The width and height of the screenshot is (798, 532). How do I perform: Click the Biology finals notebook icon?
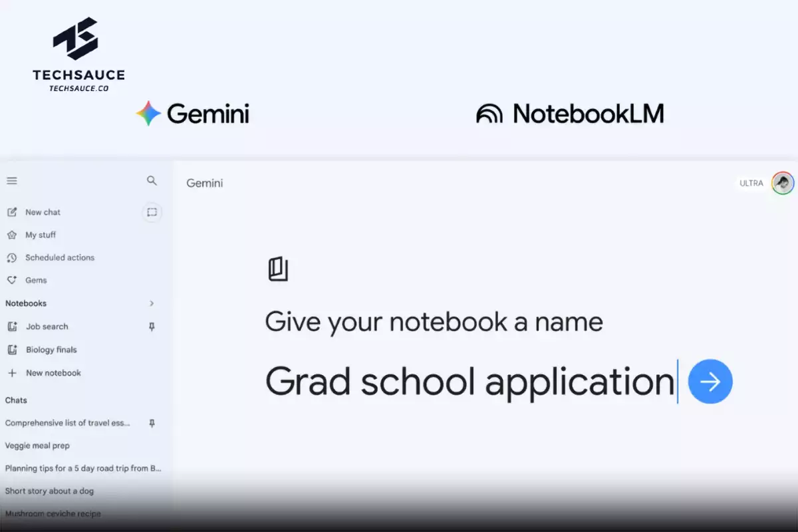tap(12, 350)
